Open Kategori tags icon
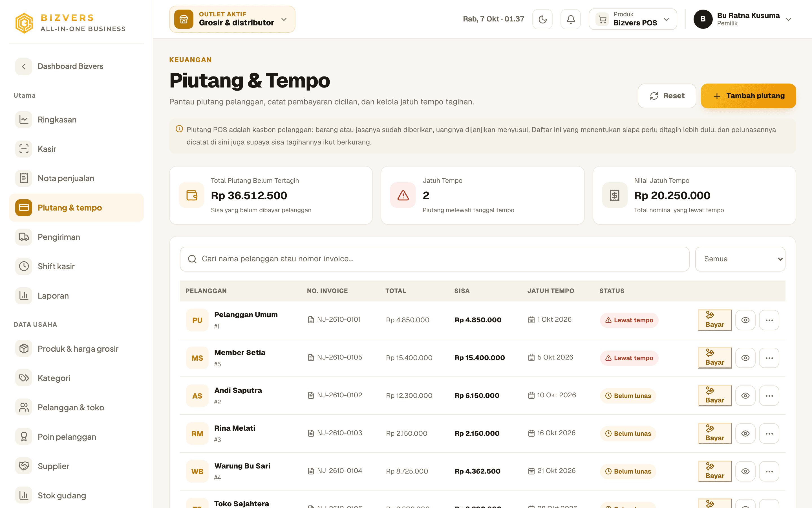 pos(23,378)
